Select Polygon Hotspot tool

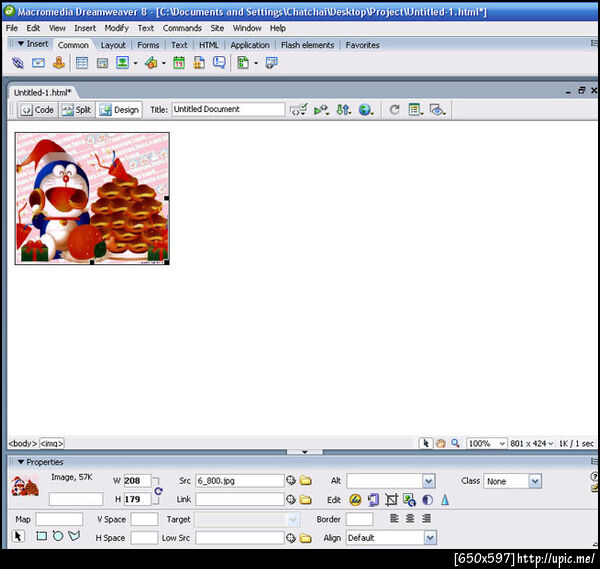74,536
